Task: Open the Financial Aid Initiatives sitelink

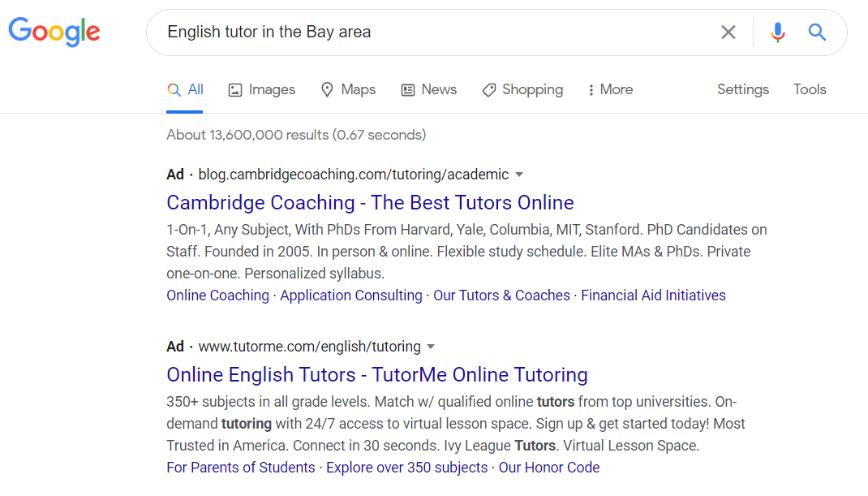Action: 653,295
